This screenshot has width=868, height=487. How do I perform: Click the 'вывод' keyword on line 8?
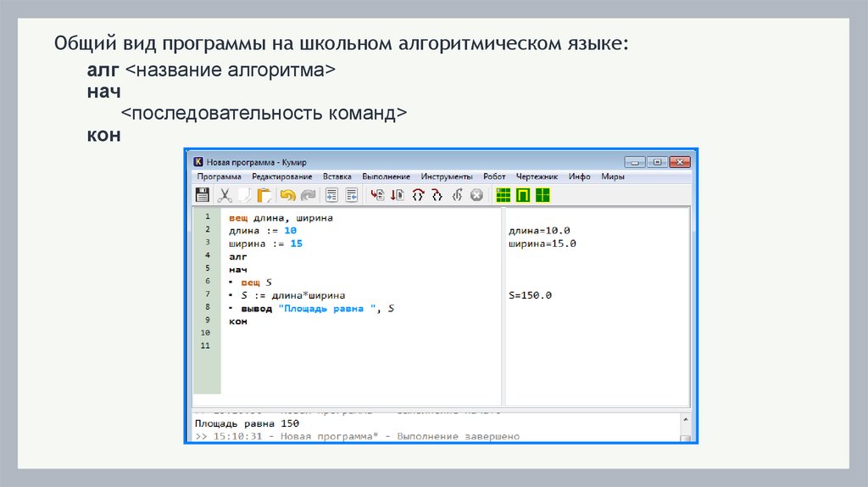(256, 309)
